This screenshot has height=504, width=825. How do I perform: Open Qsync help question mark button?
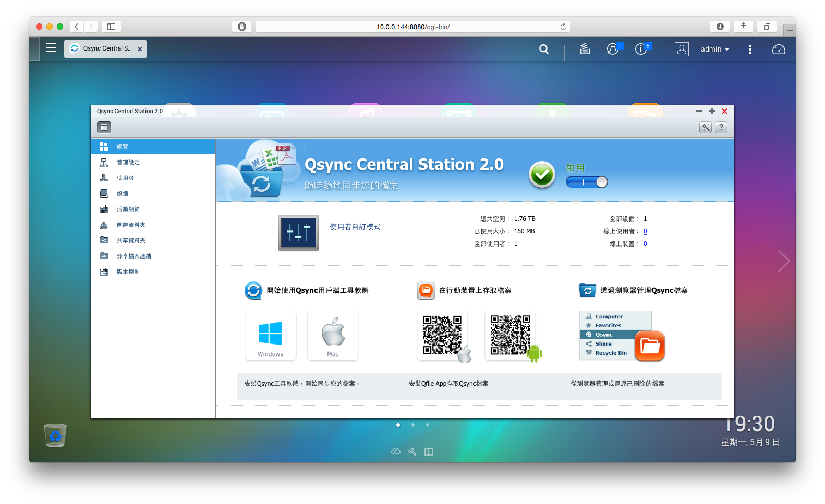[x=721, y=127]
